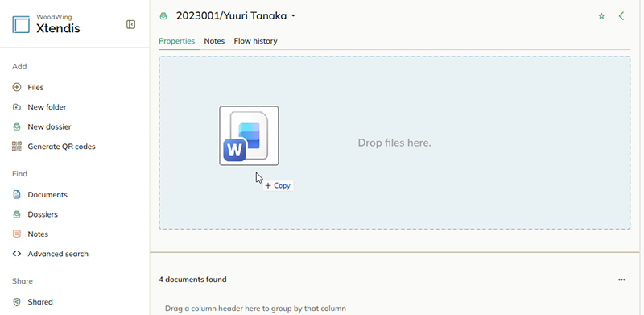Open Shared under Share
644x315 pixels.
40,302
